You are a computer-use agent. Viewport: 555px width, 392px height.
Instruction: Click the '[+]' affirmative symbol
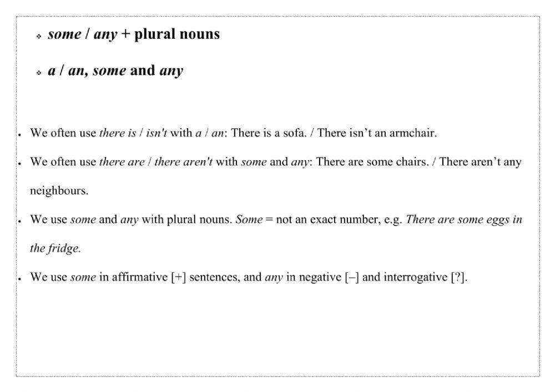pyautogui.click(x=178, y=277)
